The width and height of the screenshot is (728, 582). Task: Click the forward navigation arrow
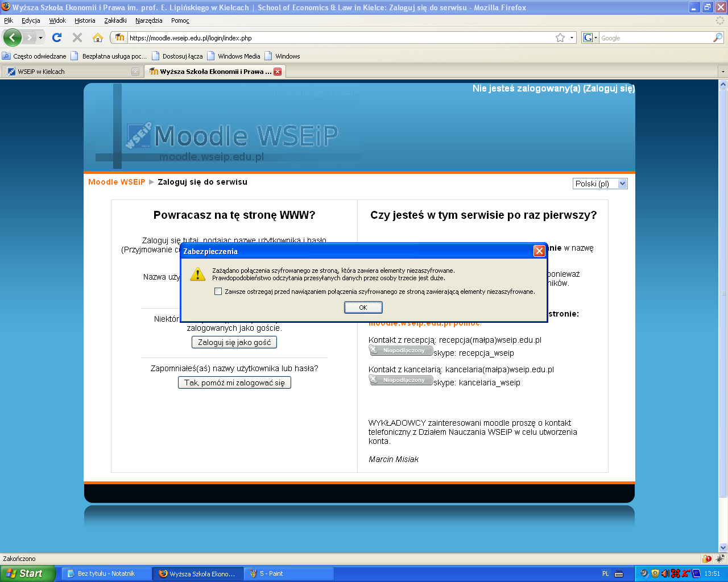click(29, 38)
